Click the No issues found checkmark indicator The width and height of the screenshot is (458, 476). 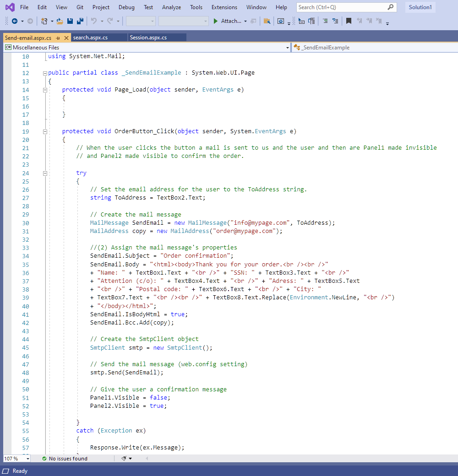pos(44,459)
